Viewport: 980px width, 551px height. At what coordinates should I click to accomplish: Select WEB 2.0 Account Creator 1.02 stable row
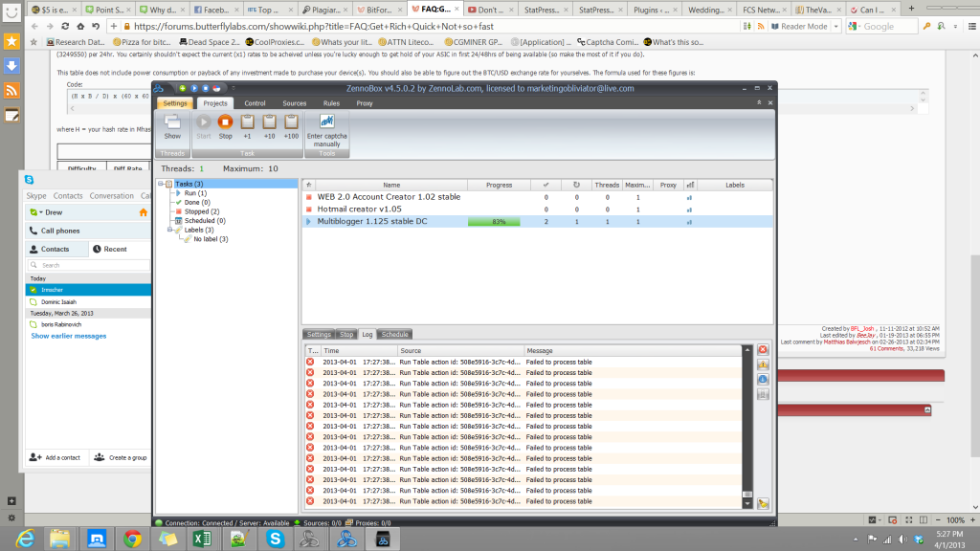pos(538,197)
